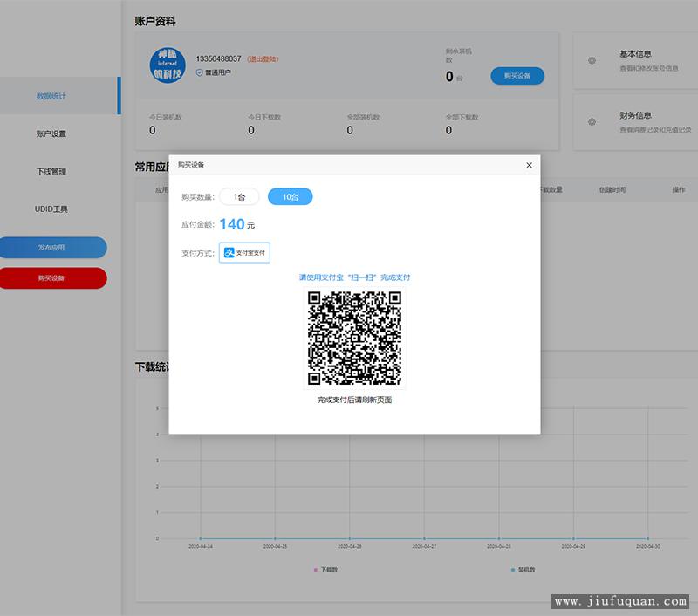This screenshot has width=698, height=616.
Task: Close the 购买设备 dialog with the X
Action: pos(529,165)
